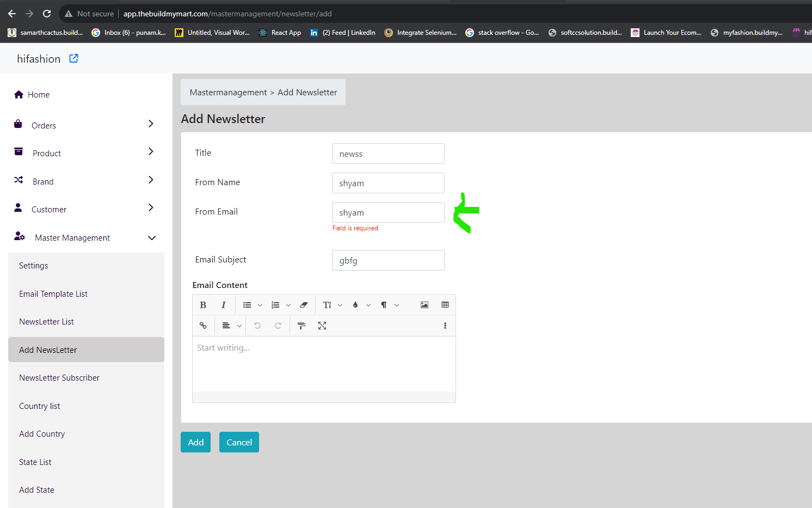812x508 pixels.
Task: Insert a table into email content
Action: tap(445, 305)
